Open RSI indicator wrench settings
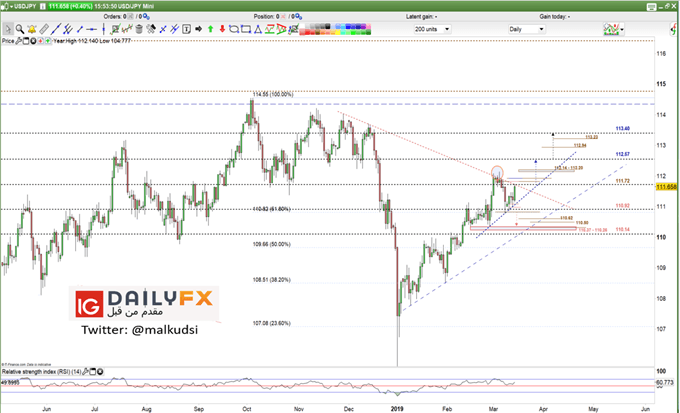Viewport: 680px width, 413px height. click(85, 372)
